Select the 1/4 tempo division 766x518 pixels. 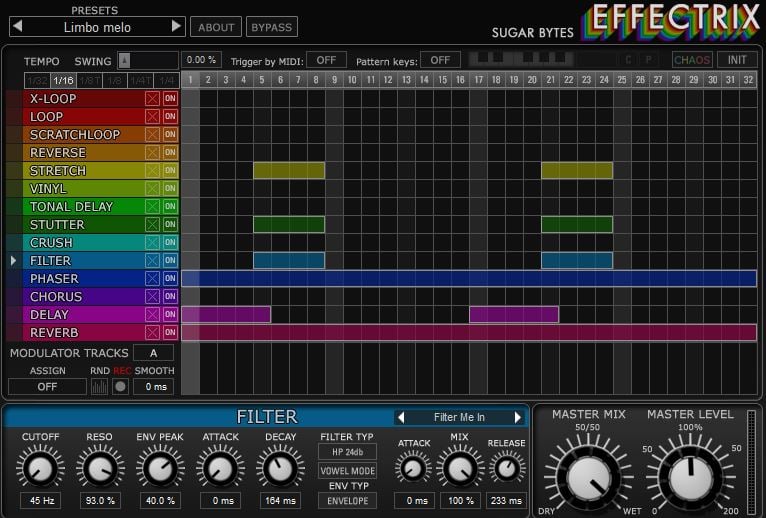[167, 81]
